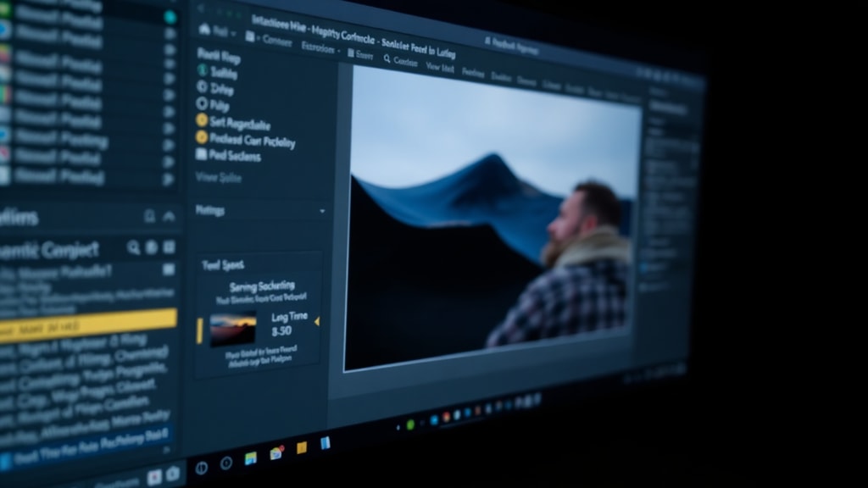Screen dimensions: 868x488
Task: Click the search icon in left panel header
Action: coord(133,247)
